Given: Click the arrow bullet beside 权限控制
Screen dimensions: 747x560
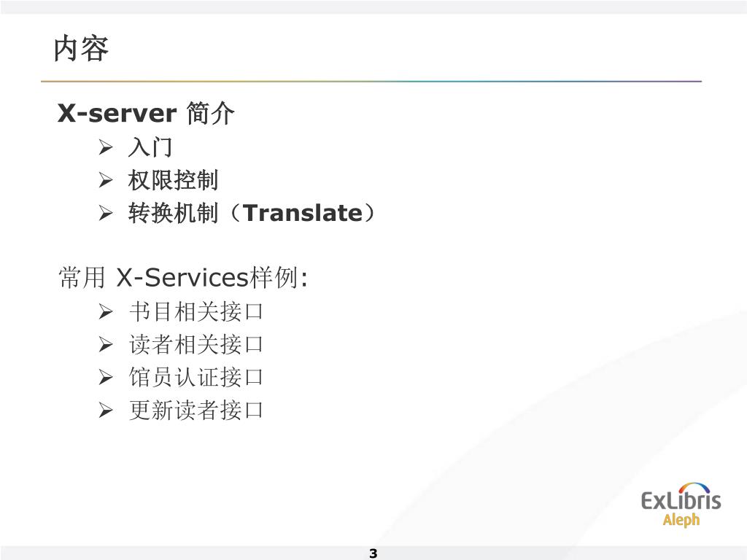Looking at the screenshot, I should 106,180.
